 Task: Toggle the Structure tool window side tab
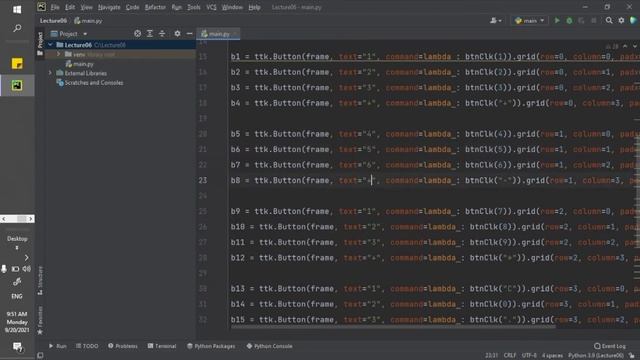40,281
